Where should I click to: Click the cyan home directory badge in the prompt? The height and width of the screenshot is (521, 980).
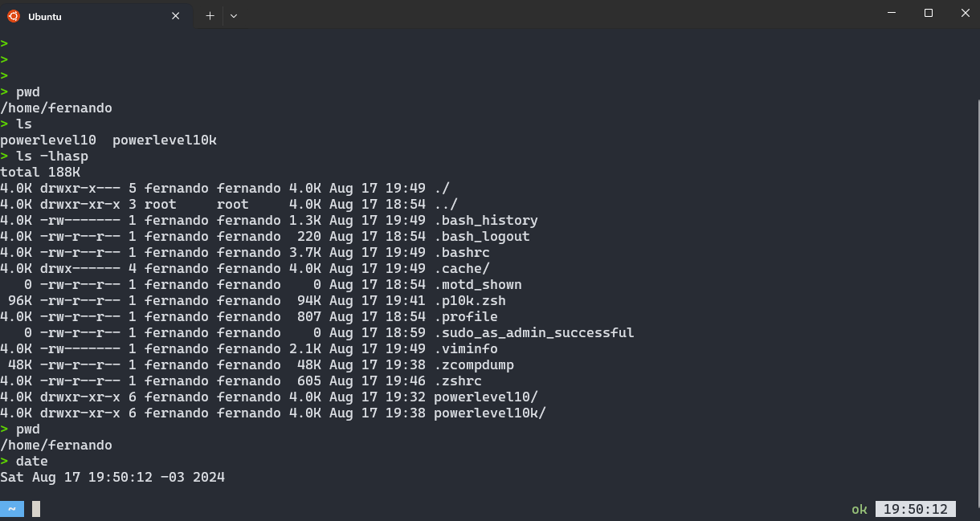point(10,508)
